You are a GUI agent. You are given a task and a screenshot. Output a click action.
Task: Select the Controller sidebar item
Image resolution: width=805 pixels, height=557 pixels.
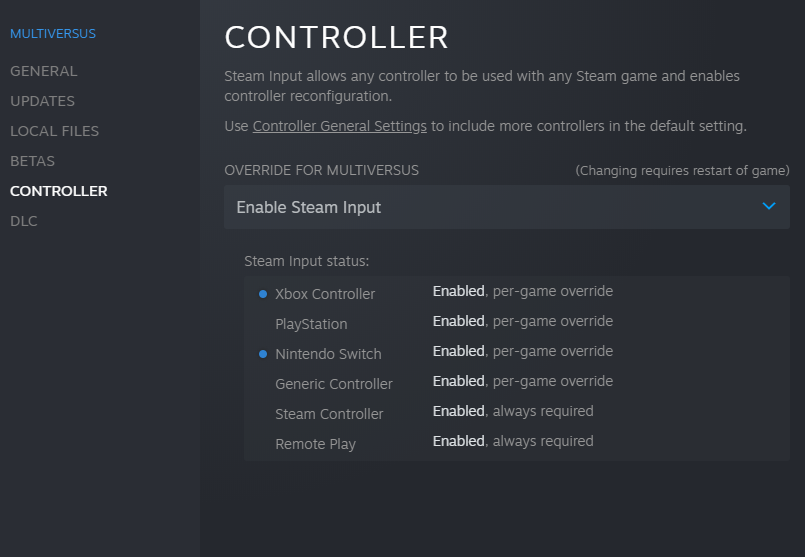click(59, 191)
